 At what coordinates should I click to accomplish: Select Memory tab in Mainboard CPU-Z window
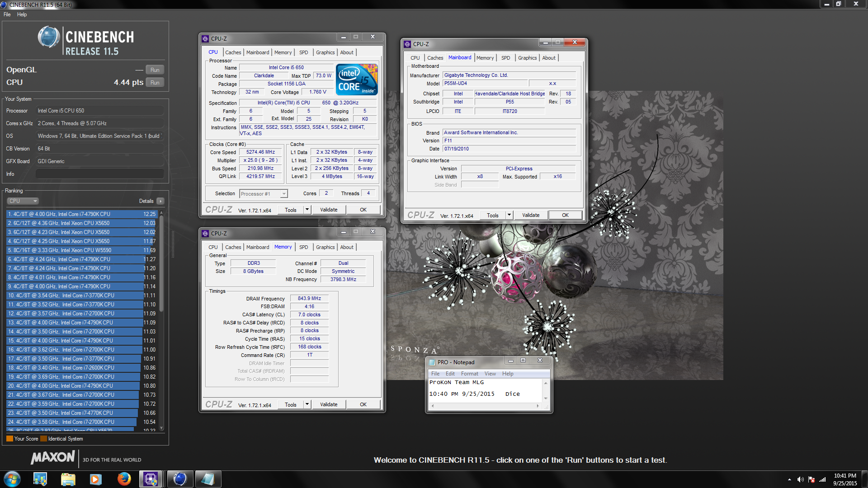485,58
